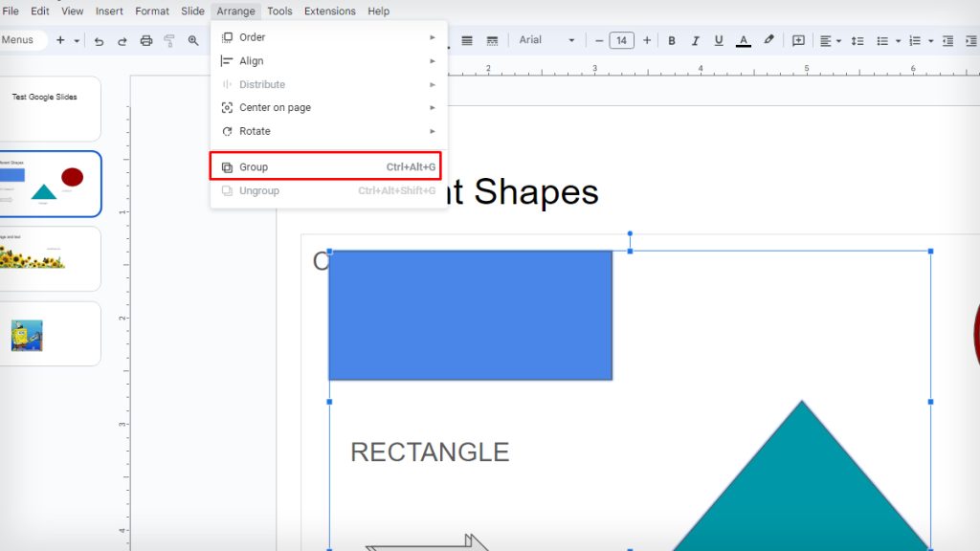Click the Increase indent icon
This screenshot has width=980, height=551.
pyautogui.click(x=969, y=40)
